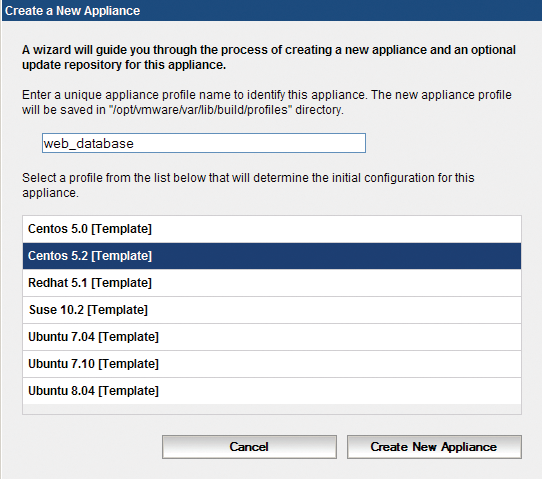Click the bold wizard introduction heading's first line
This screenshot has width=542, height=479.
click(269, 50)
